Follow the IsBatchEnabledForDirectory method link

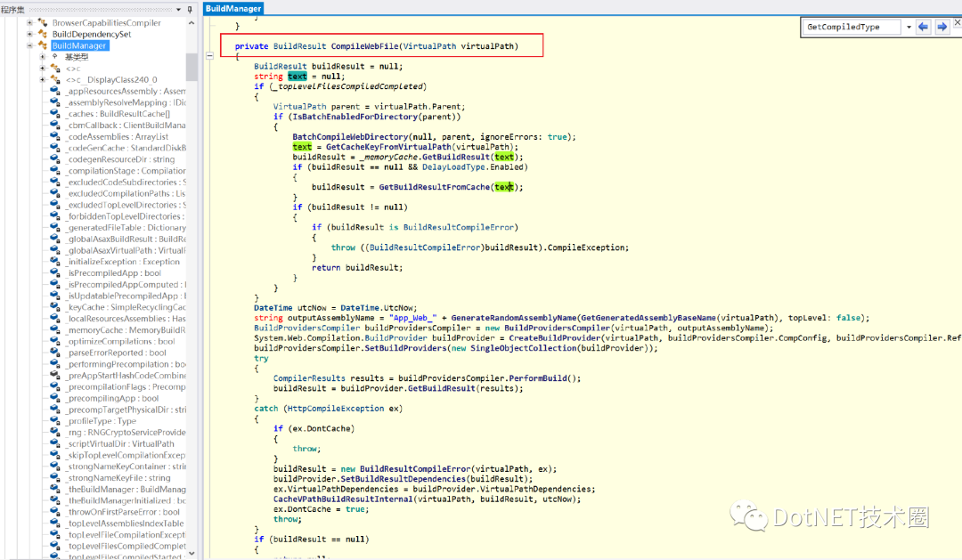point(355,117)
